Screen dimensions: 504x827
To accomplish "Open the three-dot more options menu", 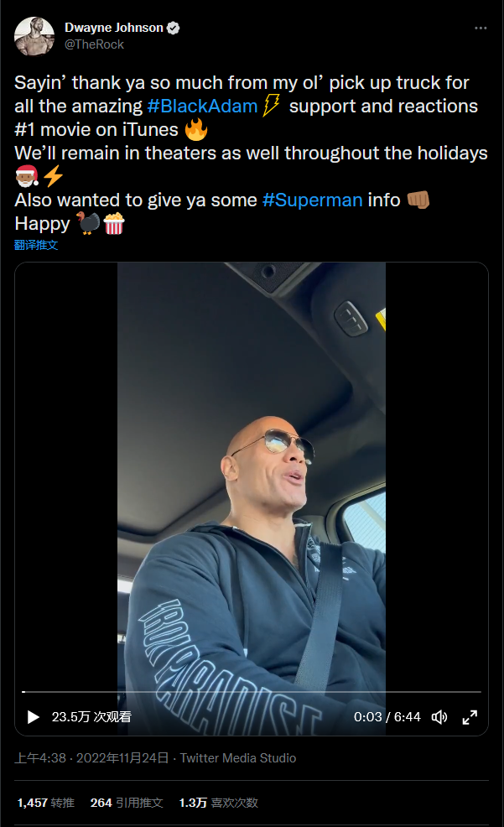I will [481, 28].
